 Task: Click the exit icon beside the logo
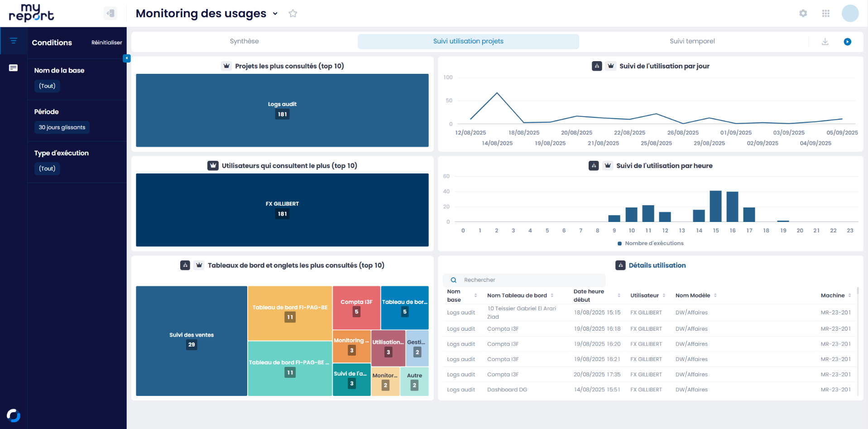110,13
